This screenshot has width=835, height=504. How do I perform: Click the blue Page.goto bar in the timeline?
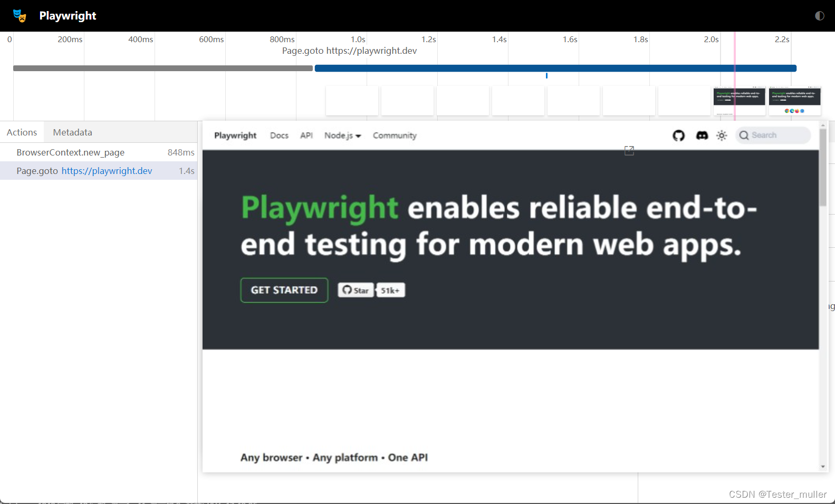(x=555, y=68)
